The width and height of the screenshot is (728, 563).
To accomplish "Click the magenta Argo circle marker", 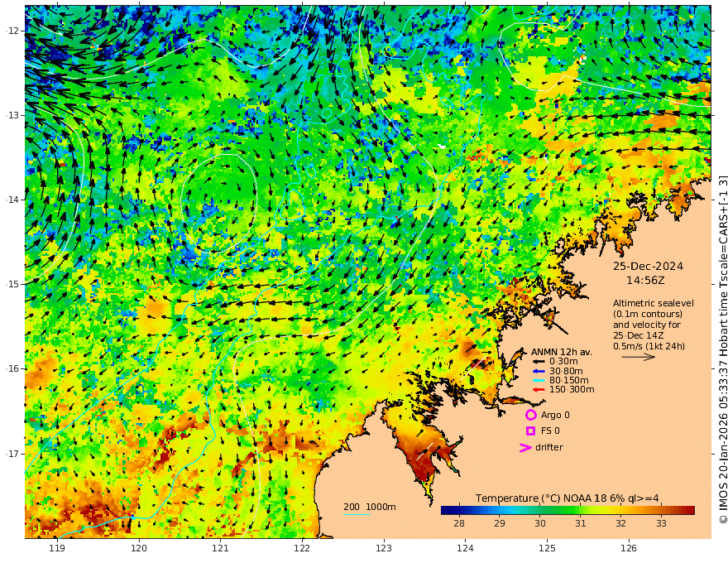I will [530, 415].
